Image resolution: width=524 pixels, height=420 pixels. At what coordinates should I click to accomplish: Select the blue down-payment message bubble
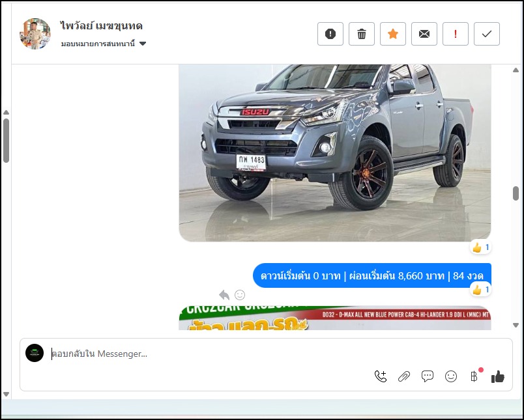[372, 276]
